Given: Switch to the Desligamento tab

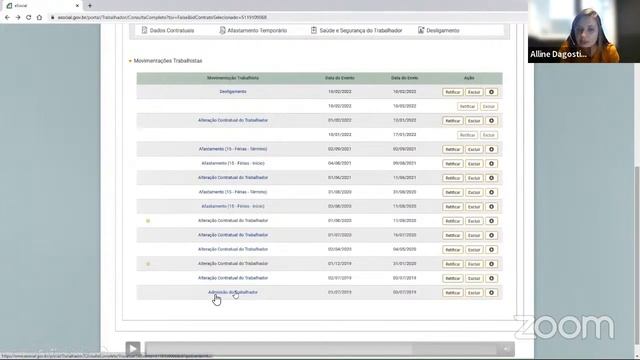Looking at the screenshot, I should (x=439, y=31).
